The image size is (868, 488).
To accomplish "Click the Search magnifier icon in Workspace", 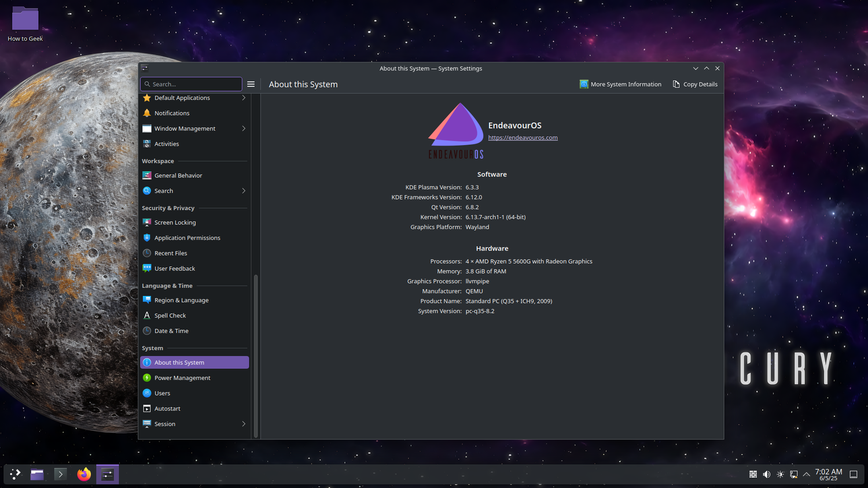I will coord(147,191).
